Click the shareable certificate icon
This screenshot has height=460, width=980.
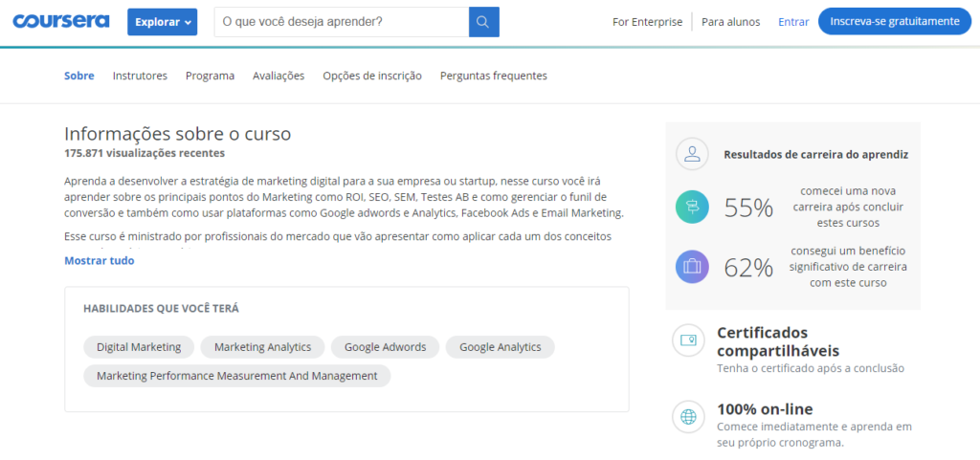688,340
